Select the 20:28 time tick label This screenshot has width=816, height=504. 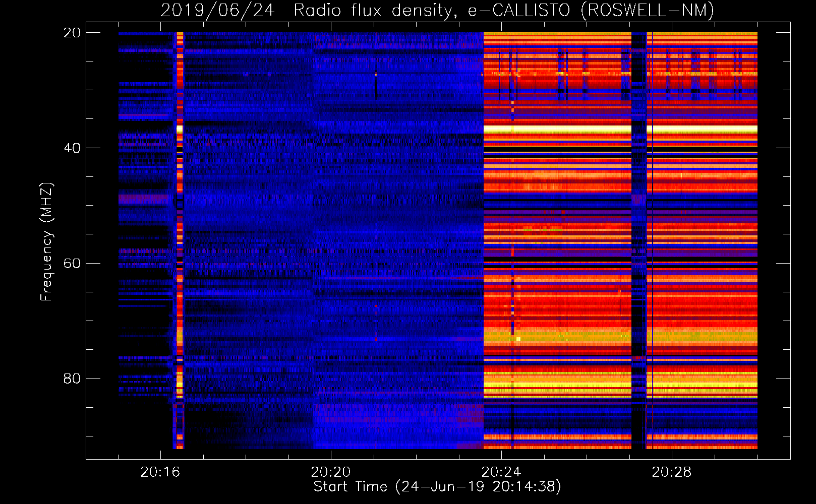(x=672, y=472)
